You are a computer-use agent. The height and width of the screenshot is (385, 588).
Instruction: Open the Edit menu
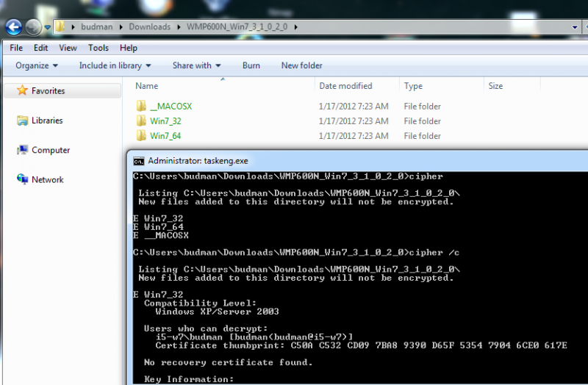[41, 48]
